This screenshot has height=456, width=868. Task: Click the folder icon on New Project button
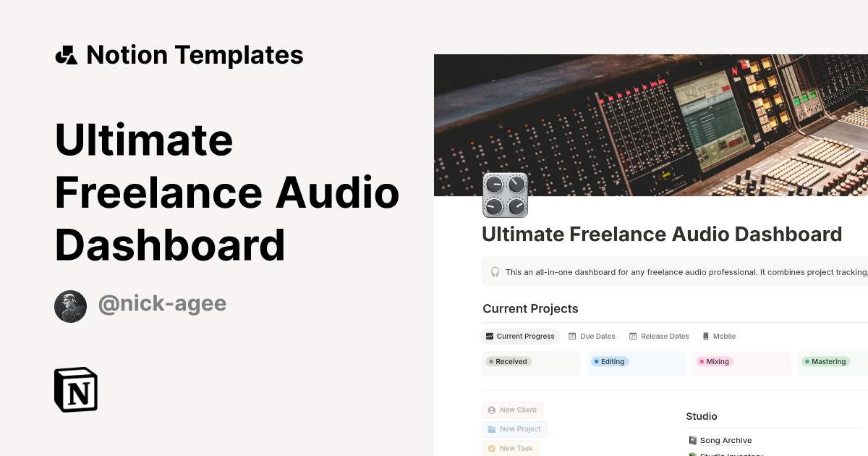point(491,428)
